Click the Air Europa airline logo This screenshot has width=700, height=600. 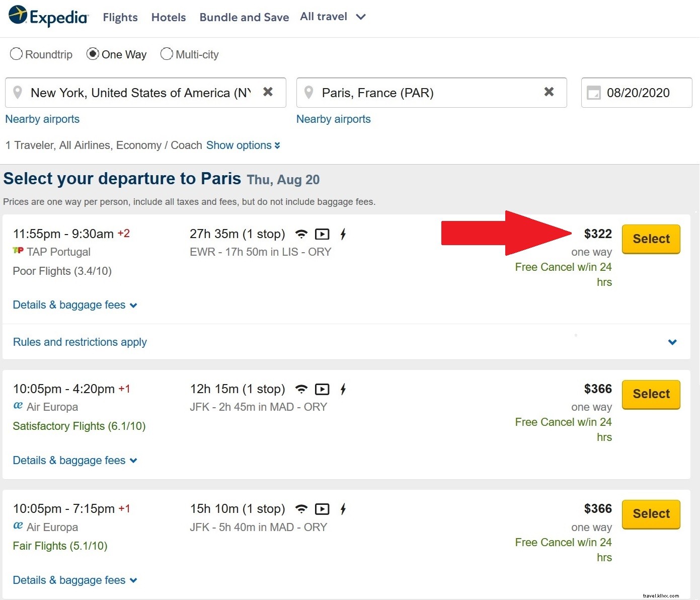click(18, 406)
